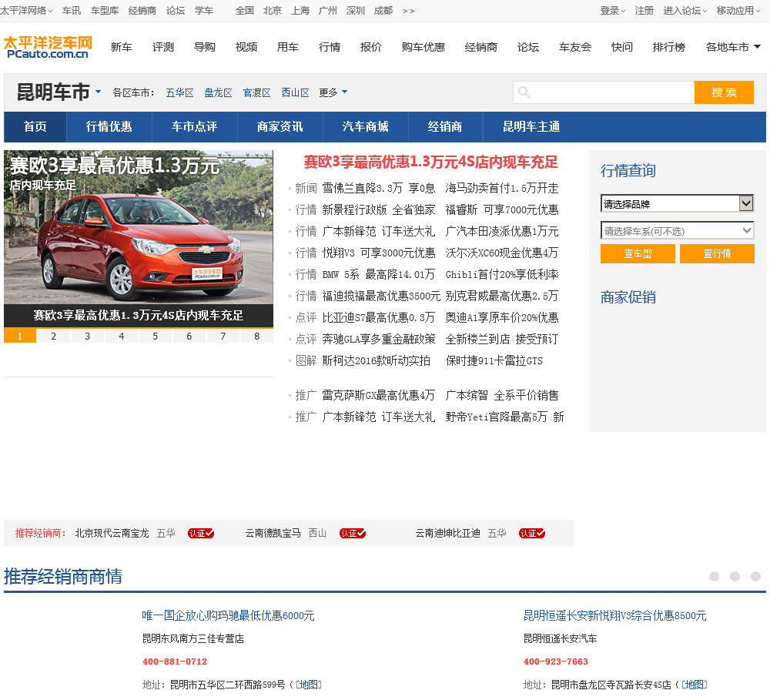Open the 请选择车系 series dropdown
770x700 pixels.
pyautogui.click(x=677, y=231)
